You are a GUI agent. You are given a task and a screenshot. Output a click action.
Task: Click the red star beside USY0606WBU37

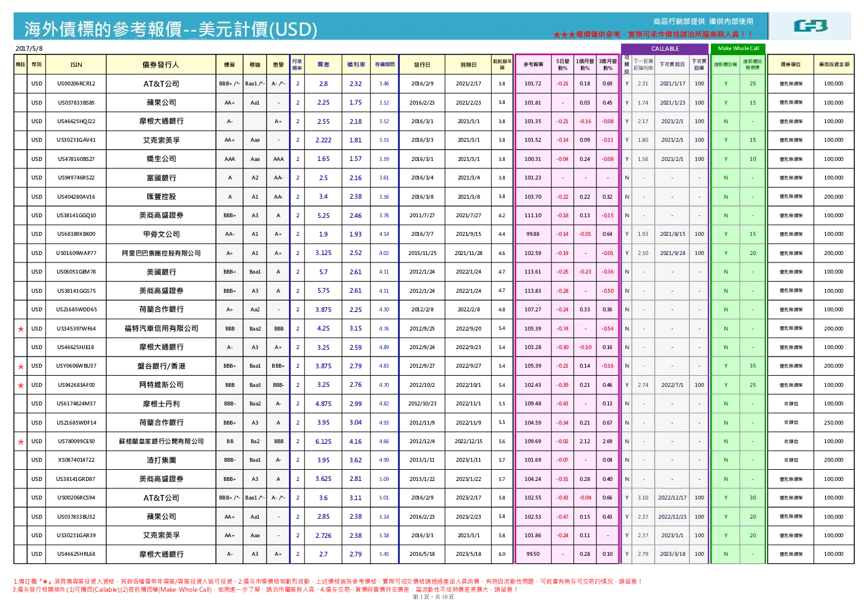tap(20, 366)
